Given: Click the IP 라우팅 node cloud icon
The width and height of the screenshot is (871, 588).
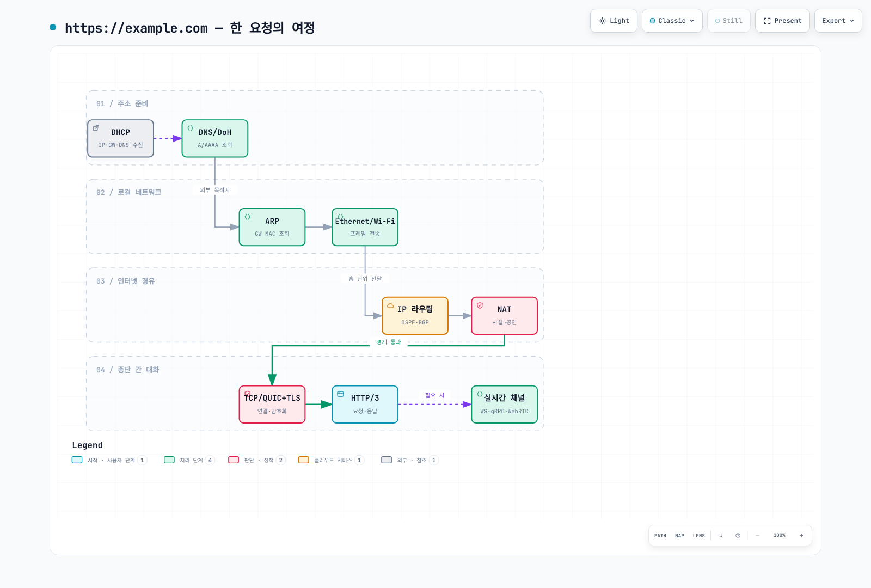Looking at the screenshot, I should click(x=390, y=305).
